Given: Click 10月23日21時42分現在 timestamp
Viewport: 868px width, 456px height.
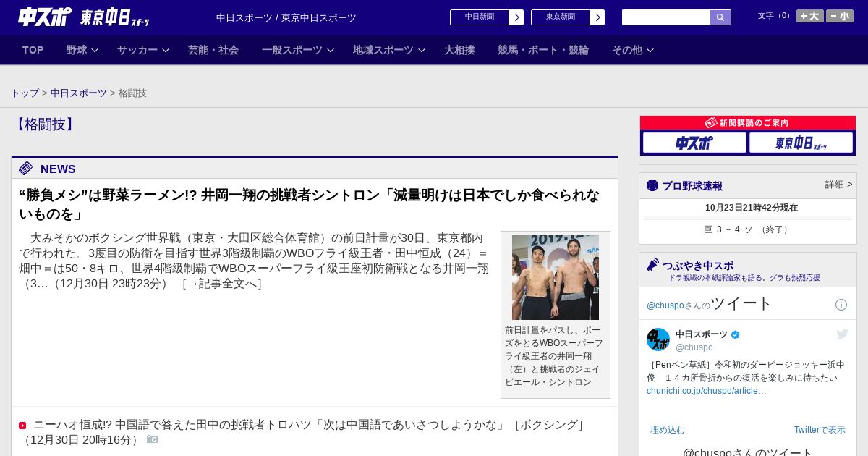Looking at the screenshot, I should (752, 208).
